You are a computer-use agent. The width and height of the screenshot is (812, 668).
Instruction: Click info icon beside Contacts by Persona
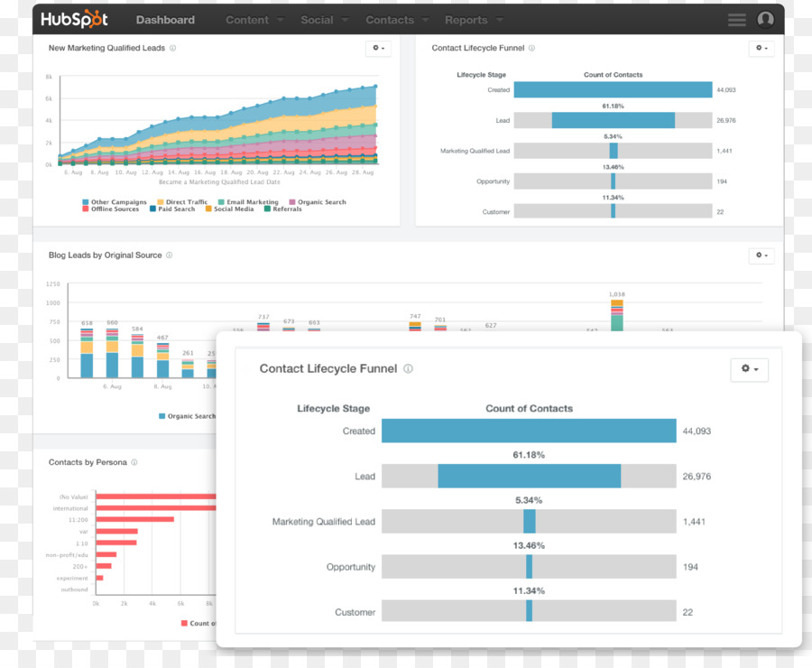[134, 462]
